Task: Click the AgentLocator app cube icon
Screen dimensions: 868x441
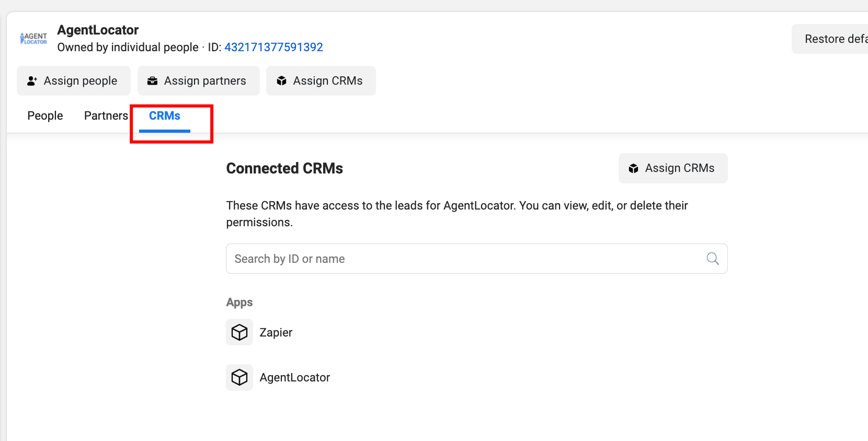Action: [x=239, y=377]
